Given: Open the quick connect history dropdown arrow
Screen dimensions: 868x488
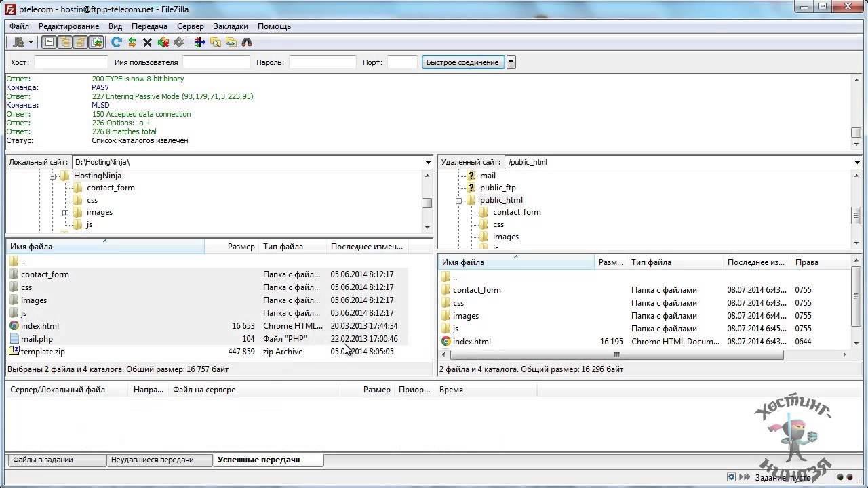Looking at the screenshot, I should pyautogui.click(x=511, y=62).
